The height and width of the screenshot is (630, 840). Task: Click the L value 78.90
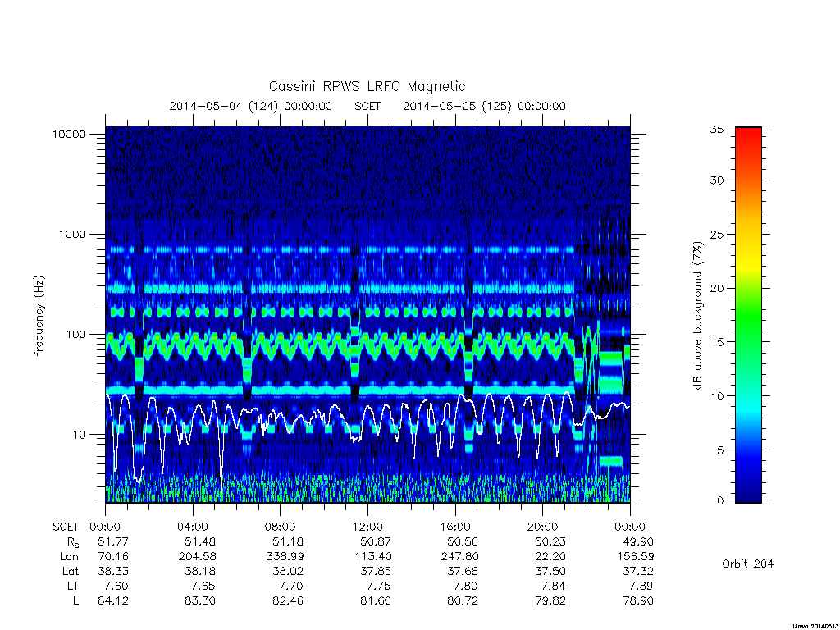click(638, 601)
